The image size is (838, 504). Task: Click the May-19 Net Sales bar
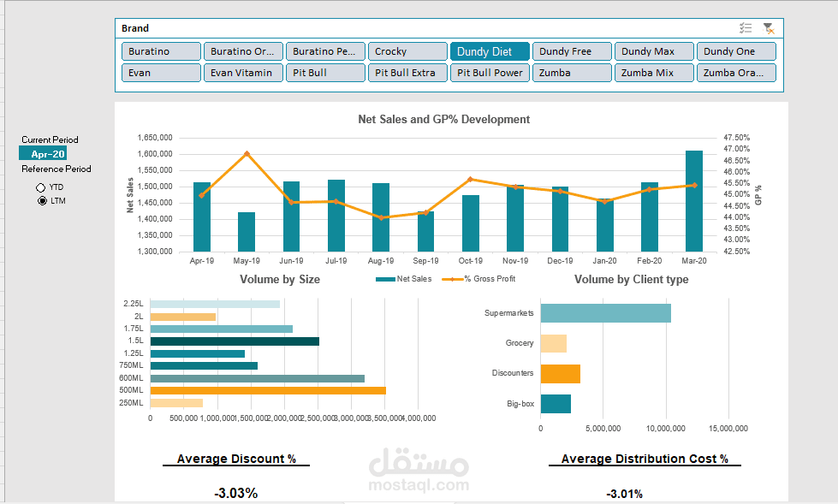click(247, 232)
